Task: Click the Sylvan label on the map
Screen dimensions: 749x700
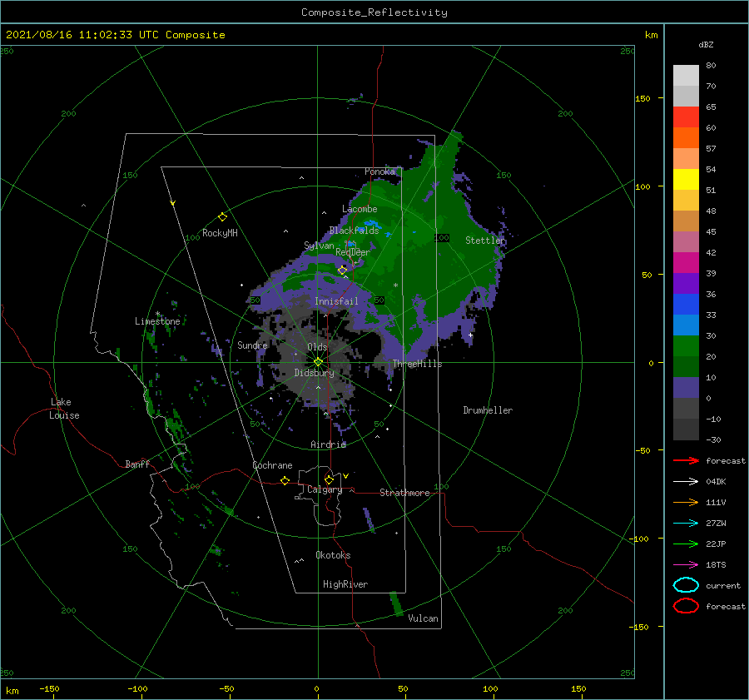Action: [x=319, y=246]
